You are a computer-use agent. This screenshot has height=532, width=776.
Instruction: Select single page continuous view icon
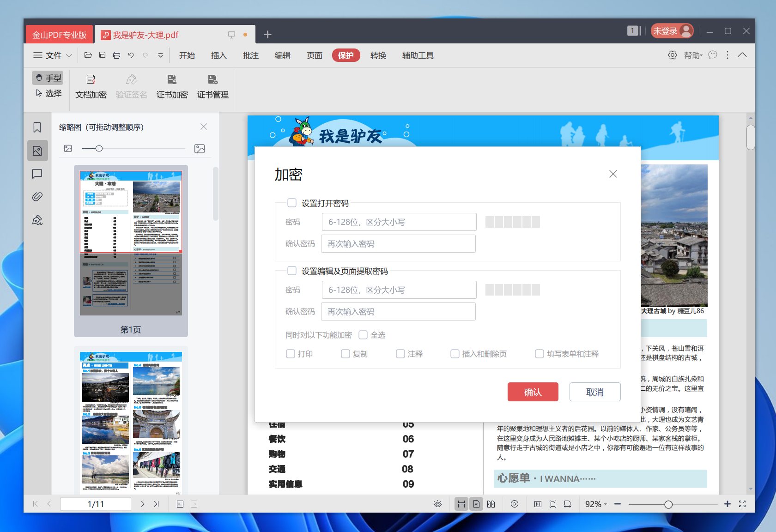point(476,504)
